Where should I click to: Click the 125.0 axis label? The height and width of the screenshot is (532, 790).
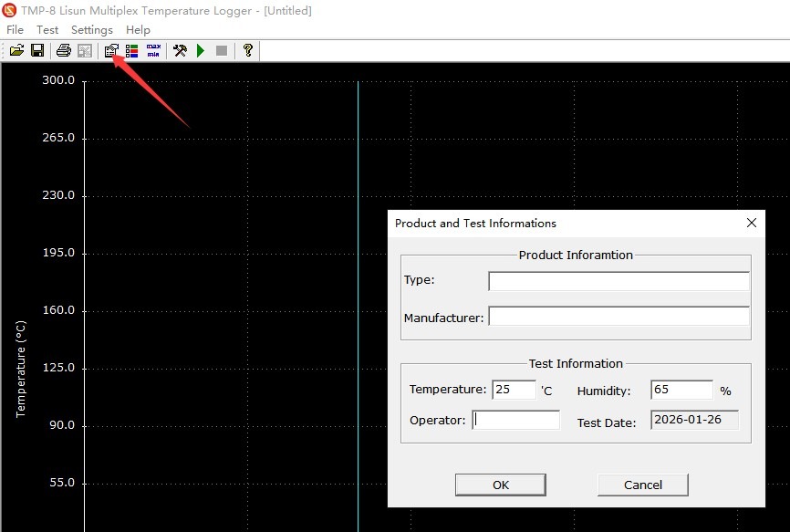(58, 367)
